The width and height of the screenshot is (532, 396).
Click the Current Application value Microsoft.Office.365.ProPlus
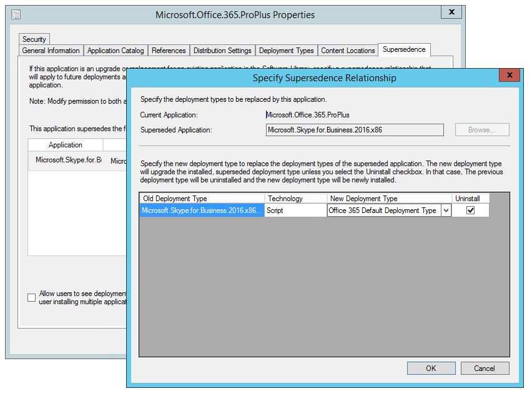[308, 115]
